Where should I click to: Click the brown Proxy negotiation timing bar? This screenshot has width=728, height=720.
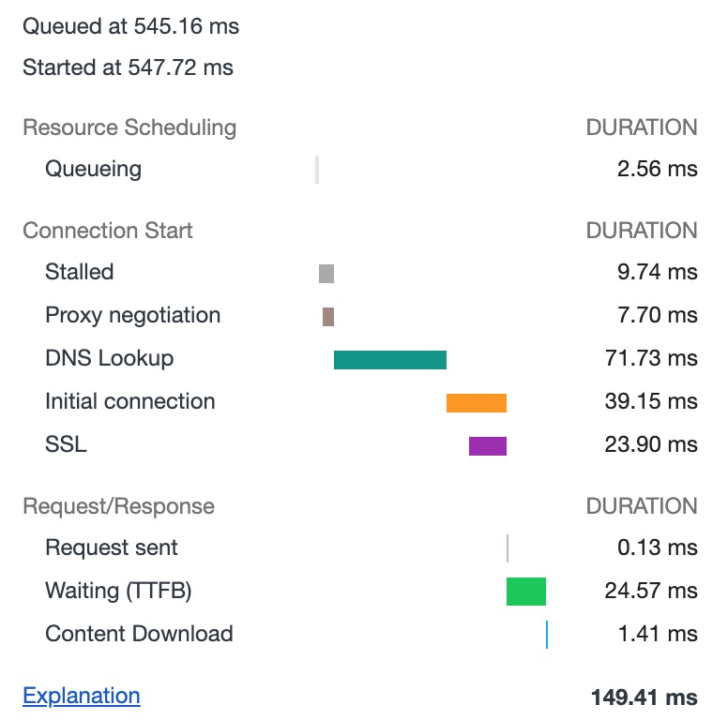point(328,317)
